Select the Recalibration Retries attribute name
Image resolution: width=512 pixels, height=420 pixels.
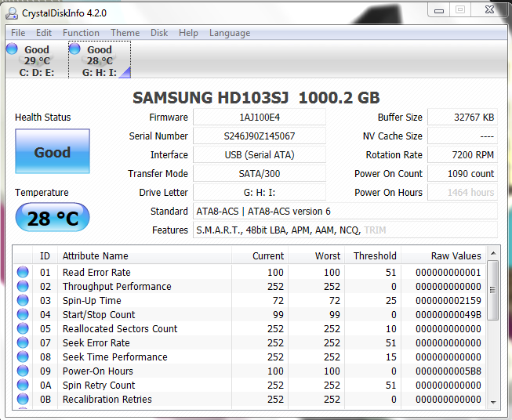(x=107, y=399)
